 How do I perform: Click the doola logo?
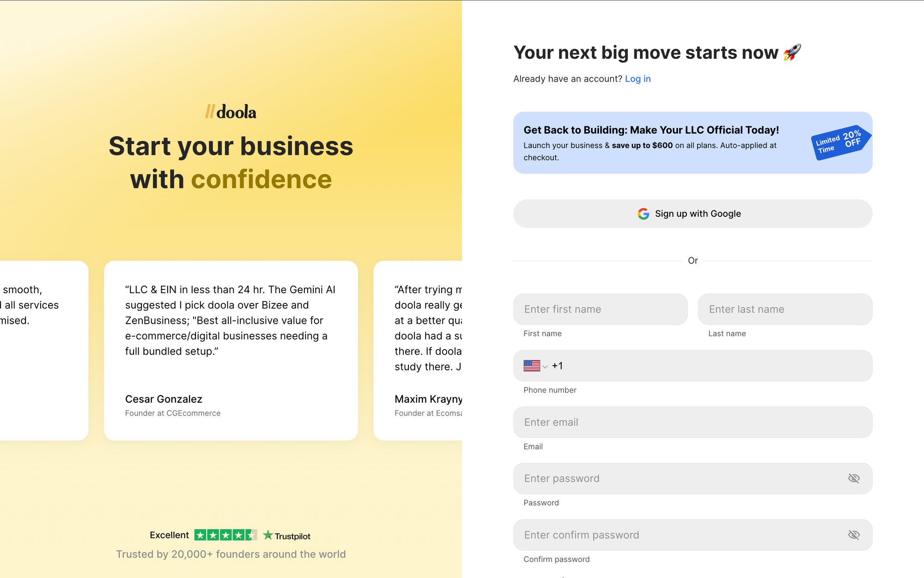tap(231, 111)
